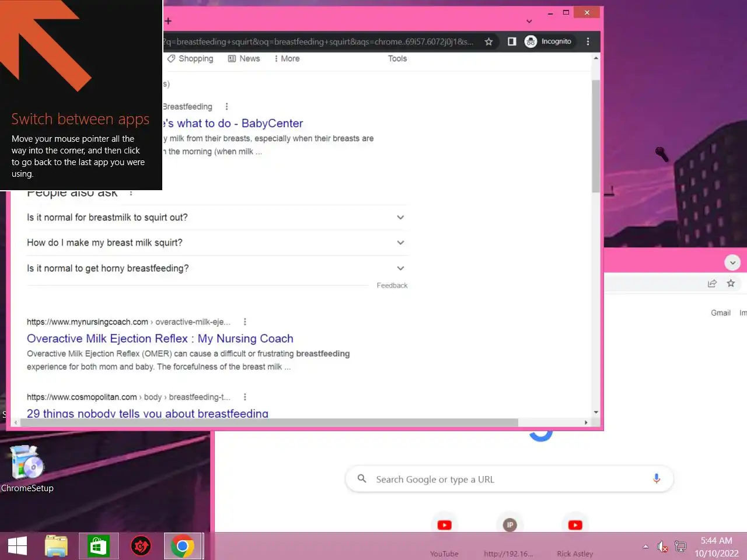Click the Chrome icon on the taskbar
747x560 pixels.
183,546
